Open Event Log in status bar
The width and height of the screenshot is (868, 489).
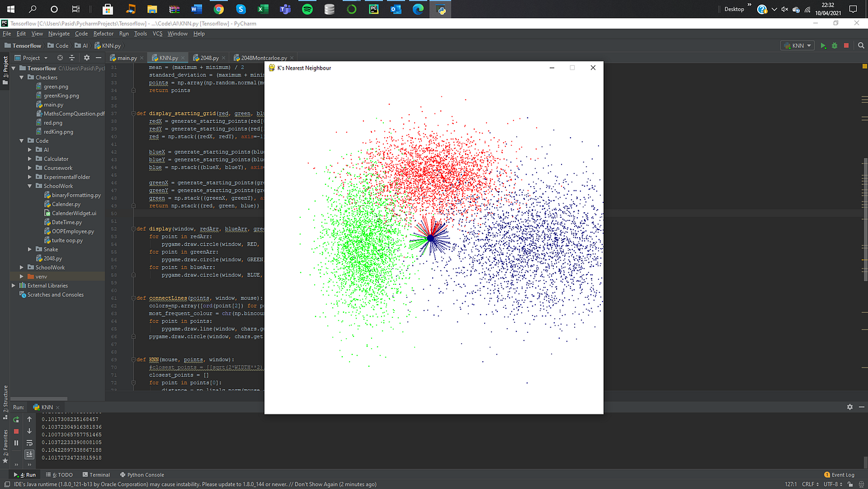(839, 475)
